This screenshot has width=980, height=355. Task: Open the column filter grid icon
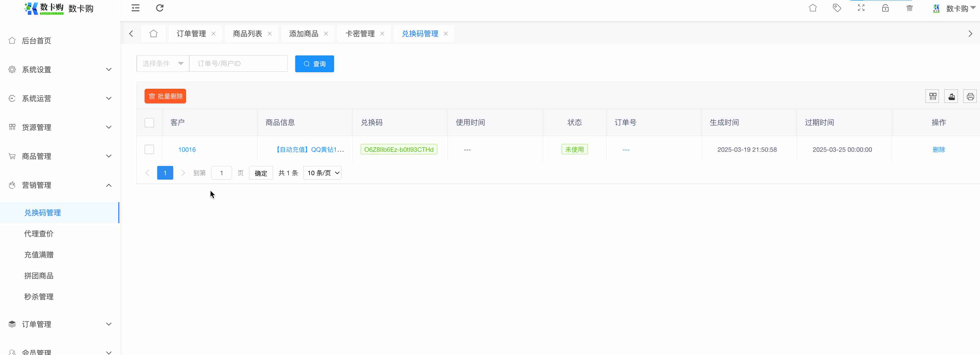pos(932,96)
